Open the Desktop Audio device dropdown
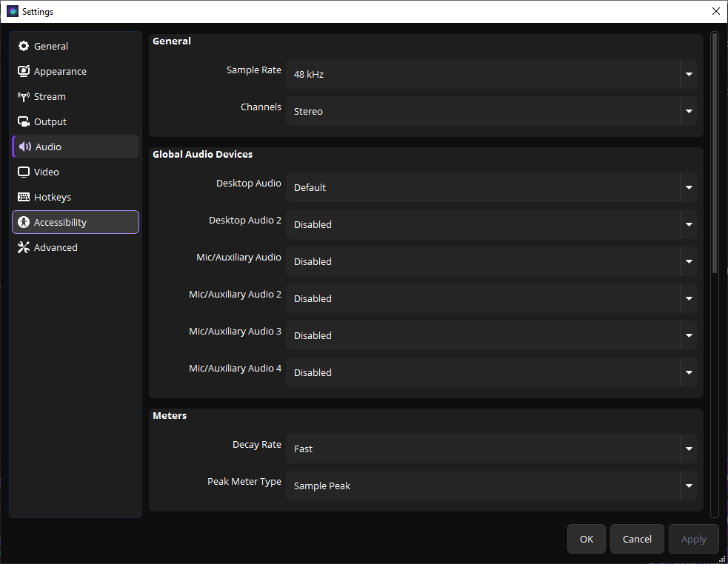 [x=491, y=187]
